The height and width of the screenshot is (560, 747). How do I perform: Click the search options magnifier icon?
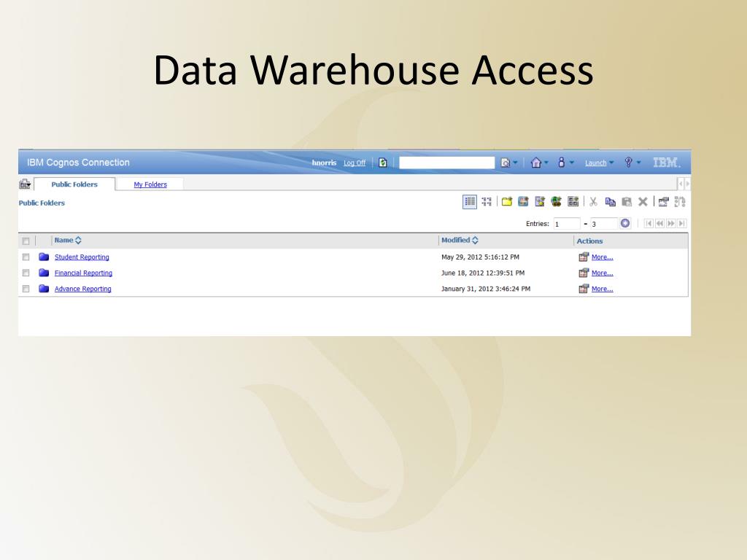click(x=506, y=163)
